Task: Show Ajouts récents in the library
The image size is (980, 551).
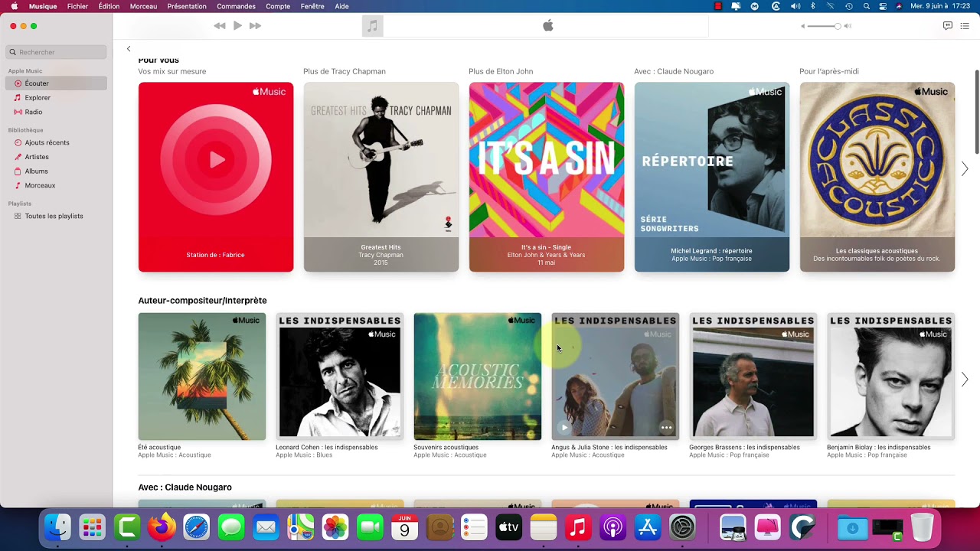Action: [x=57, y=142]
